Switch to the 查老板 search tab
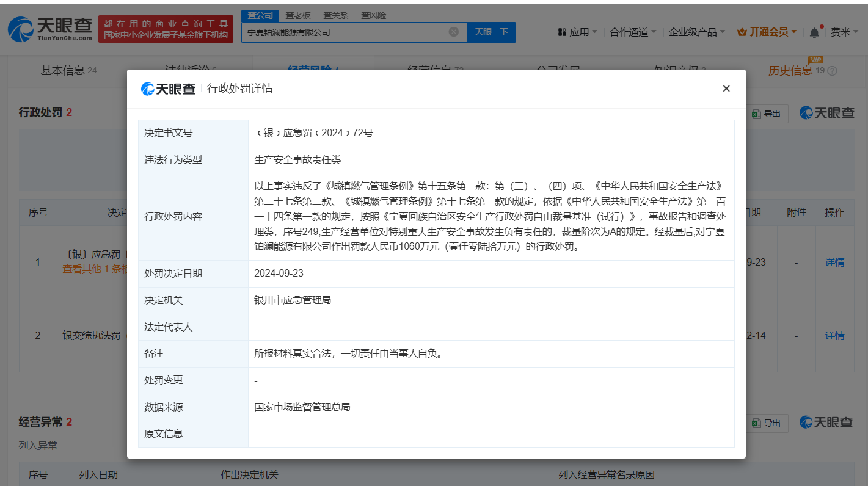 click(x=298, y=15)
